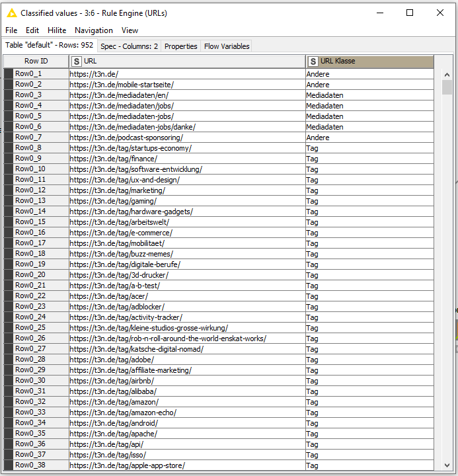This screenshot has height=476, width=458.
Task: Click Andere class in Row0_7
Action: click(x=369, y=138)
